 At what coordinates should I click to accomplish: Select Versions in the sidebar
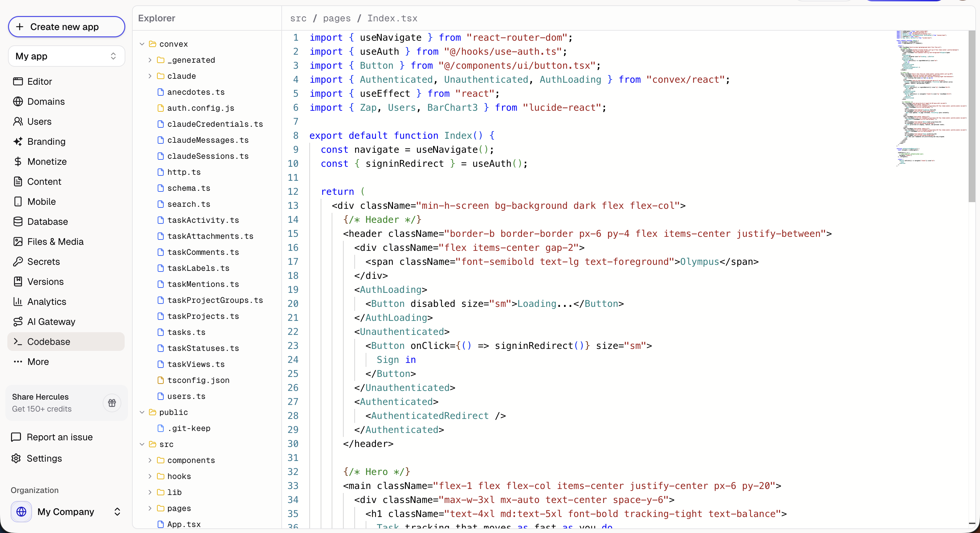tap(46, 282)
